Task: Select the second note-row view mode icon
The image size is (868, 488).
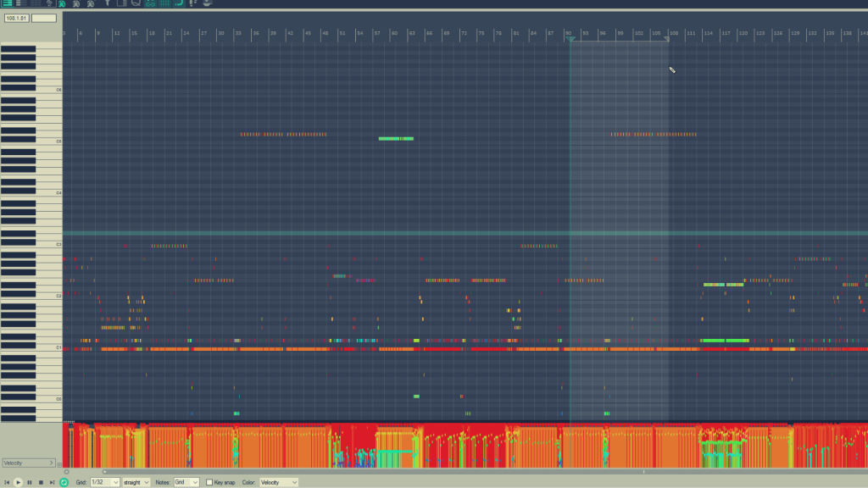Action: point(21,3)
